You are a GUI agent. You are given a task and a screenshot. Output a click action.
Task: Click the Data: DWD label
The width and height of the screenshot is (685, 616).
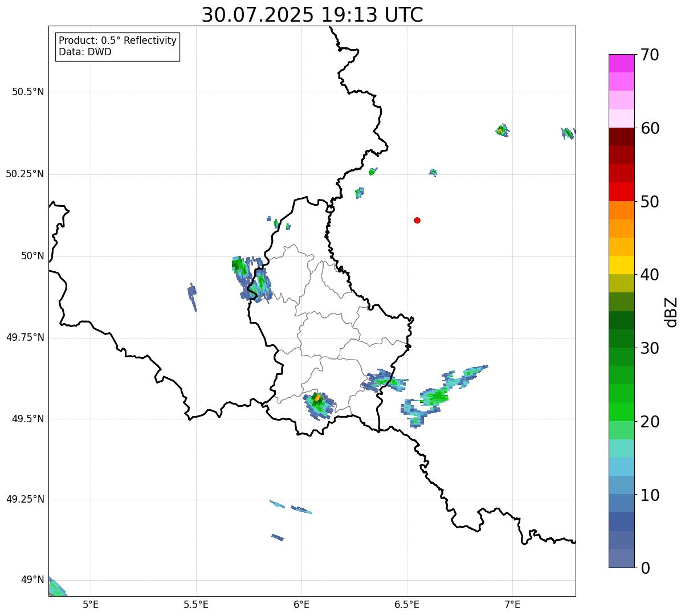coord(85,52)
